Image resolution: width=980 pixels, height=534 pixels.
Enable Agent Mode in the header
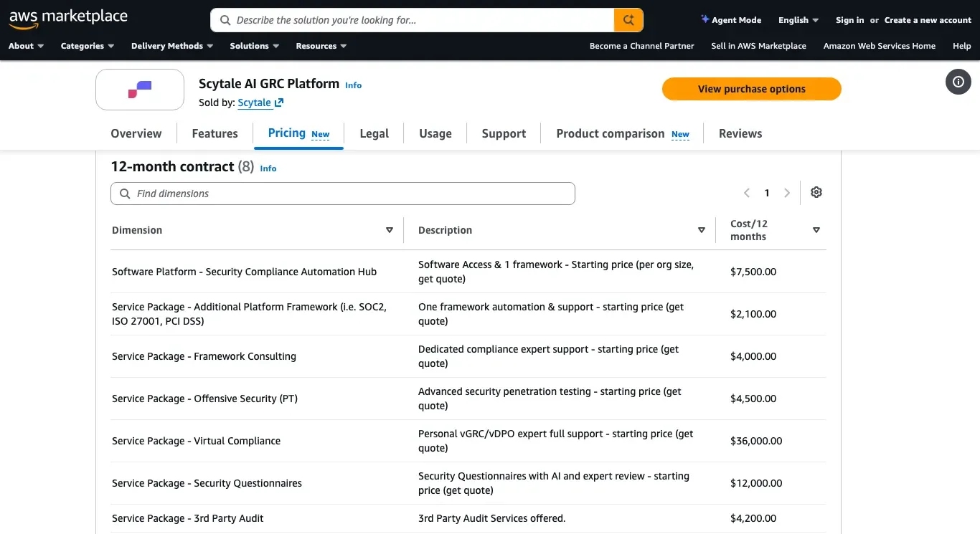(x=731, y=20)
